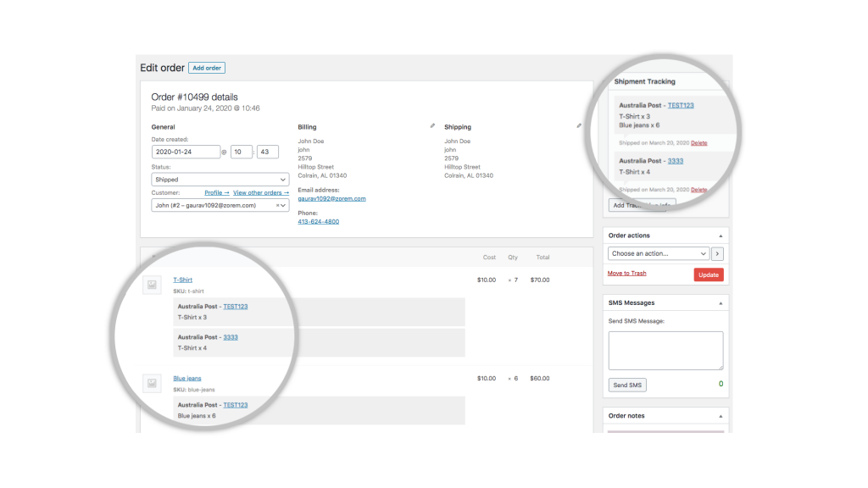This screenshot has height=488, width=868.
Task: Clear the selected customer with x icon
Action: (x=277, y=205)
